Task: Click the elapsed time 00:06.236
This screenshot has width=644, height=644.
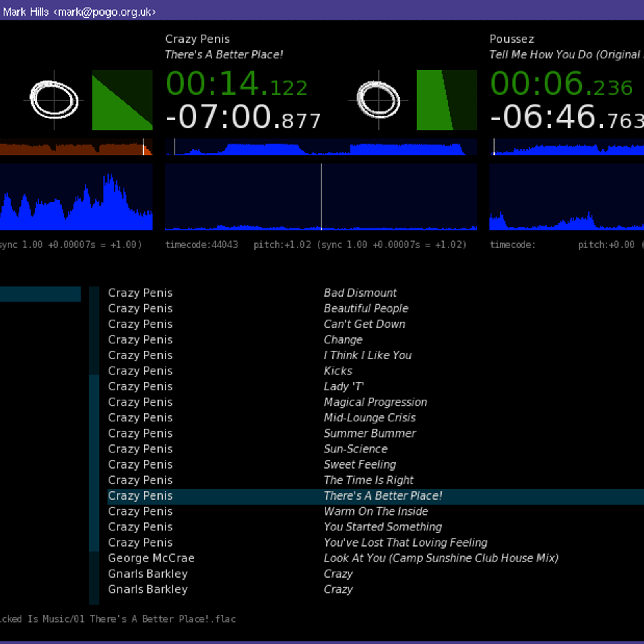Action: tap(561, 84)
